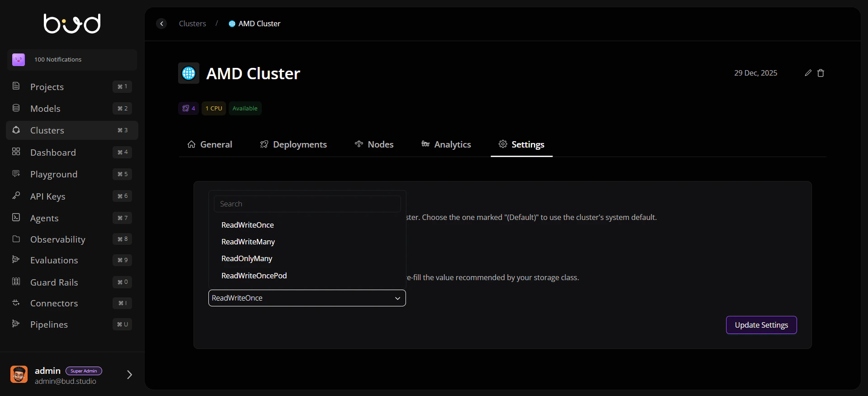Click the deployments count badge 4
This screenshot has width=868, height=396.
[189, 109]
